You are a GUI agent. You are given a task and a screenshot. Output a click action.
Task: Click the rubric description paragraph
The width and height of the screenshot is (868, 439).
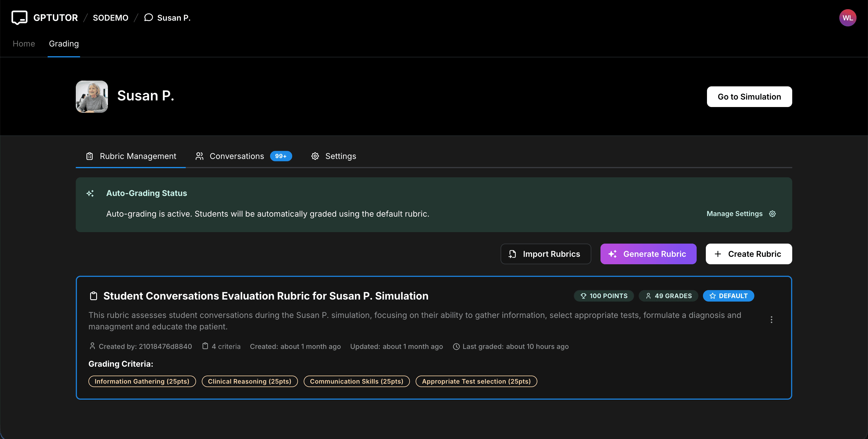tap(415, 321)
